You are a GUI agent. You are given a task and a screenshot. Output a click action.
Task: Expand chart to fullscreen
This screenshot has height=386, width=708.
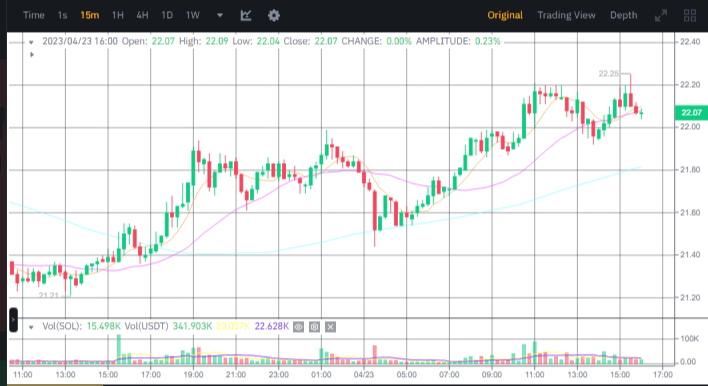661,15
